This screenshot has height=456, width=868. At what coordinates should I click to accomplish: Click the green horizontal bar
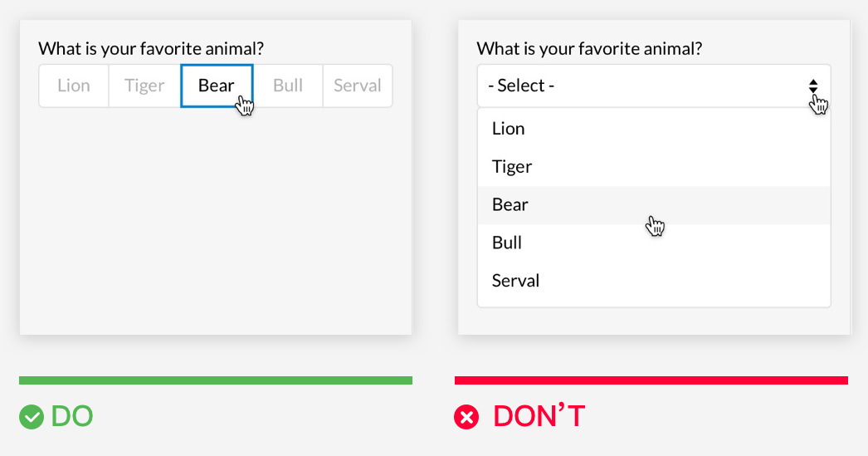point(215,380)
